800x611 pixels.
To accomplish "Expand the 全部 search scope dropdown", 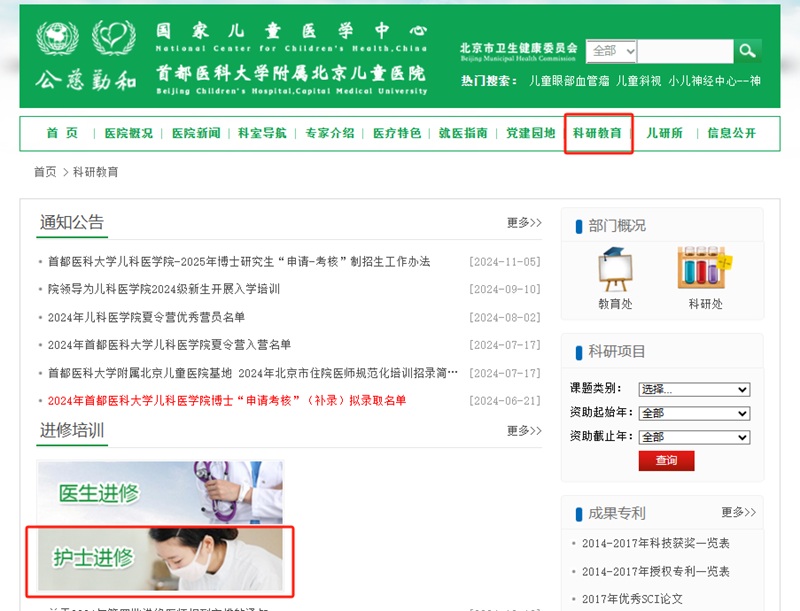I will point(612,51).
